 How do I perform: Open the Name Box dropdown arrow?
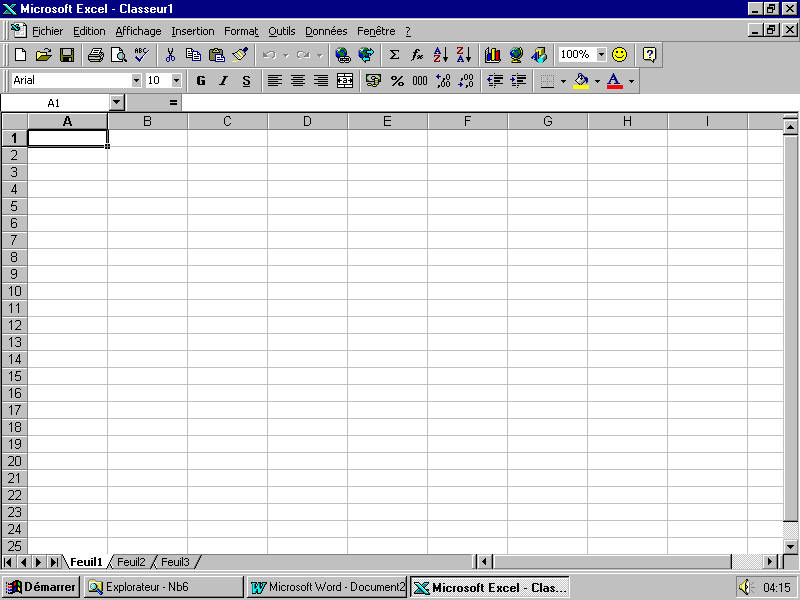point(117,103)
